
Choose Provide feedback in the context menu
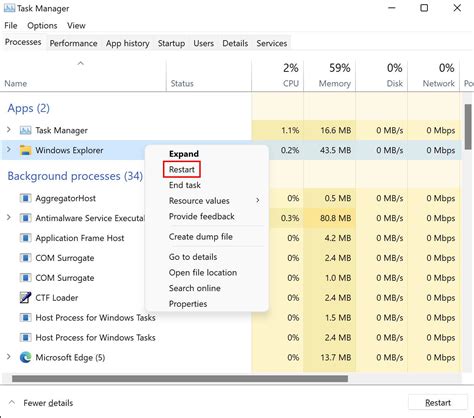click(x=202, y=216)
